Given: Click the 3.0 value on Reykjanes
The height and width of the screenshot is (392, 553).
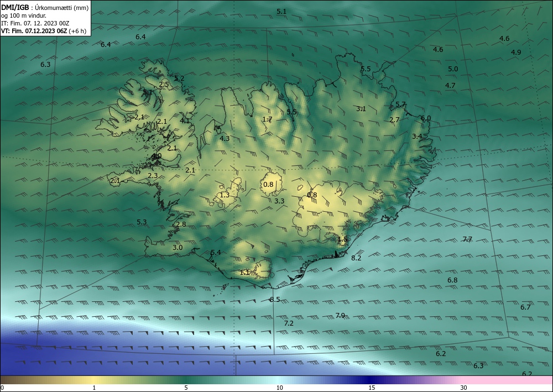Looking at the screenshot, I should tap(178, 247).
